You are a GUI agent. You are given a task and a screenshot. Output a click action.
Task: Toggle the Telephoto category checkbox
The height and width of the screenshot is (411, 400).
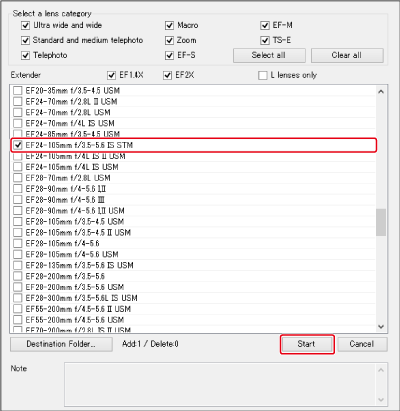coord(26,55)
